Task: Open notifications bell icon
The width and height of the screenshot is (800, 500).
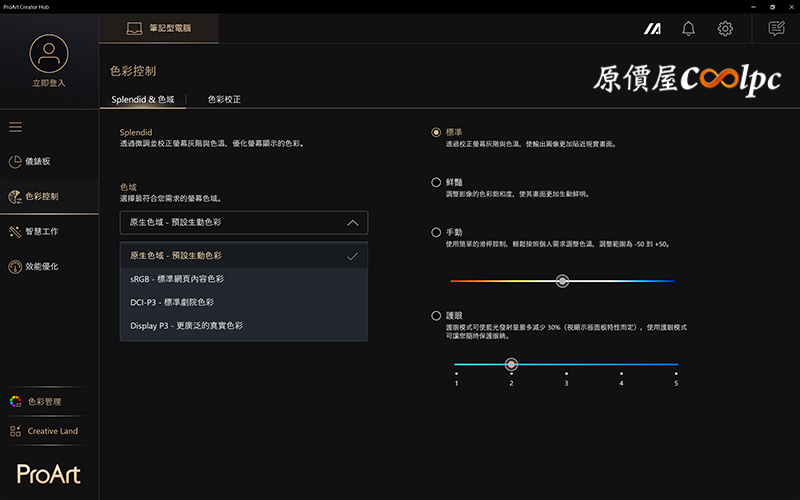Action: point(688,29)
